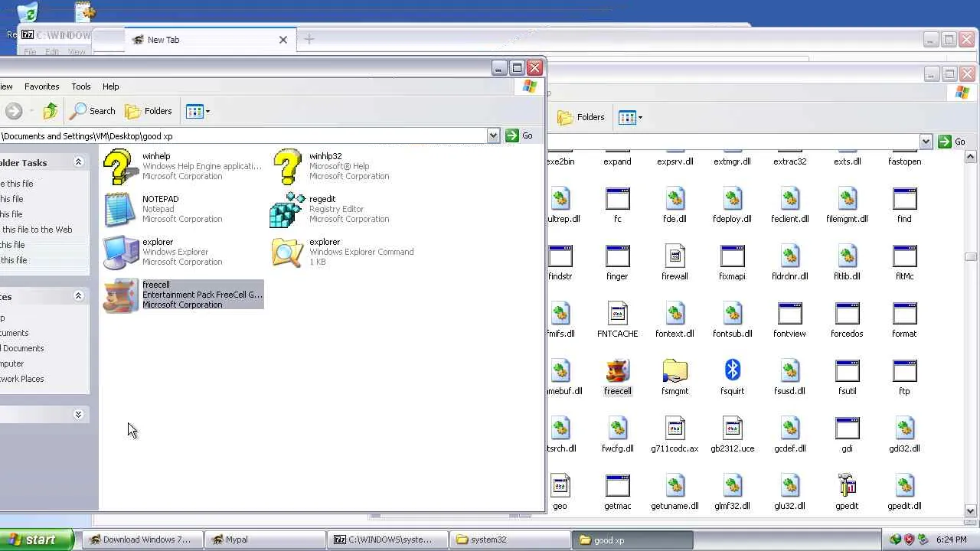Image resolution: width=980 pixels, height=551 pixels.
Task: Open the good xp address bar dropdown
Action: pos(493,135)
